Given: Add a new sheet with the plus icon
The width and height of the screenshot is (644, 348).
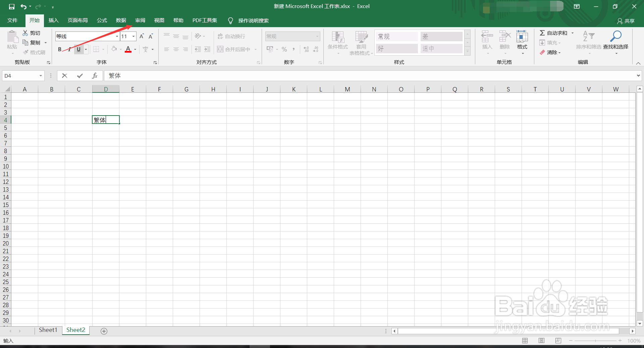Looking at the screenshot, I should pos(104,331).
